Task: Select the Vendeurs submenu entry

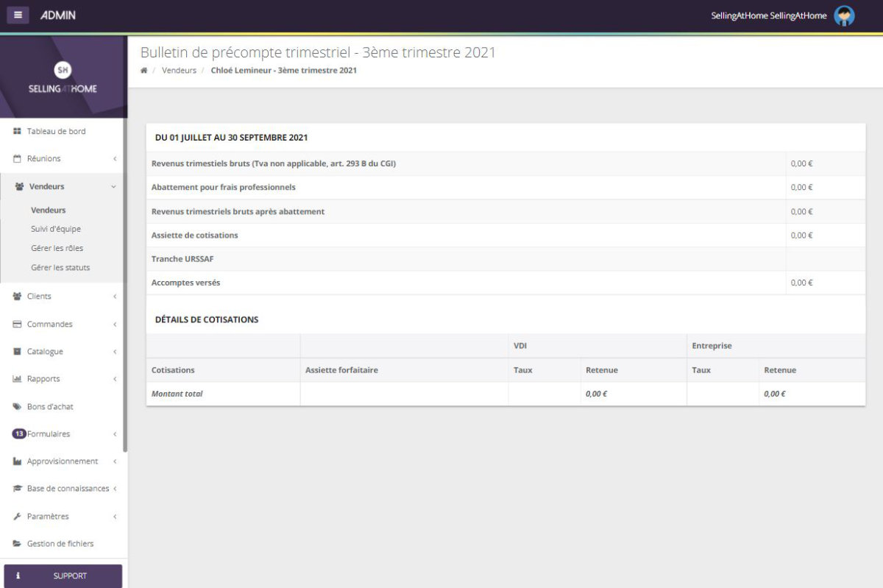Action: coord(49,210)
